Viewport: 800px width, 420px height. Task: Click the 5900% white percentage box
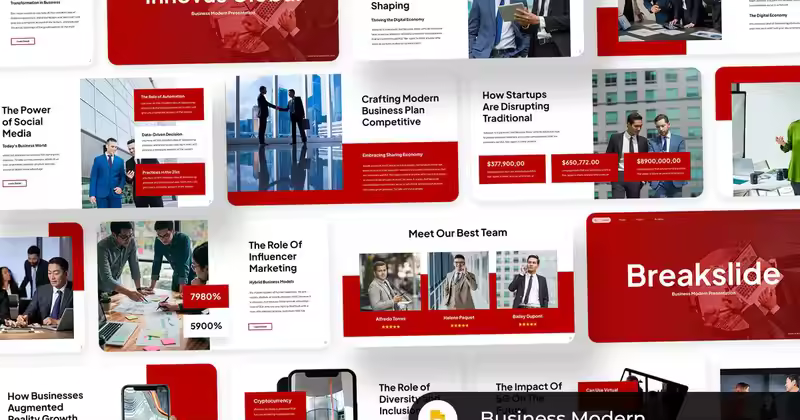click(206, 326)
